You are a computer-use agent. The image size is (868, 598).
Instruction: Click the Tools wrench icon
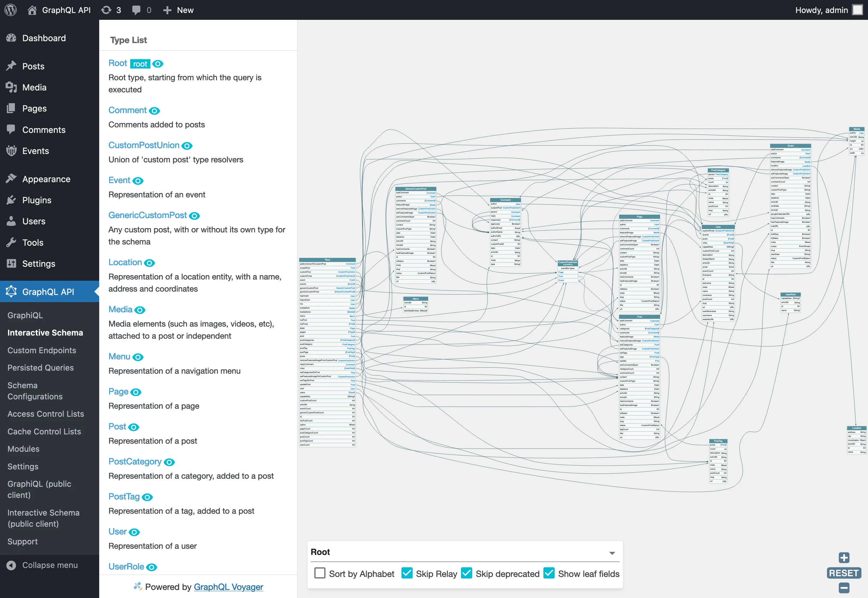pyautogui.click(x=11, y=242)
